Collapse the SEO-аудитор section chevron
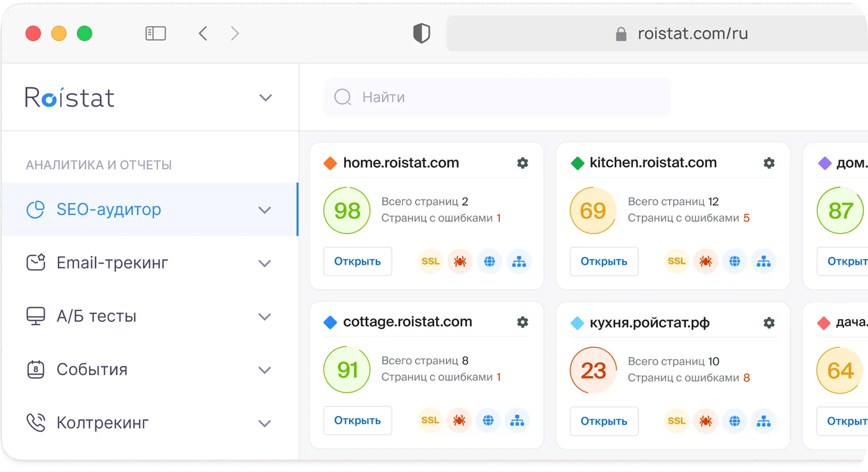 (264, 210)
